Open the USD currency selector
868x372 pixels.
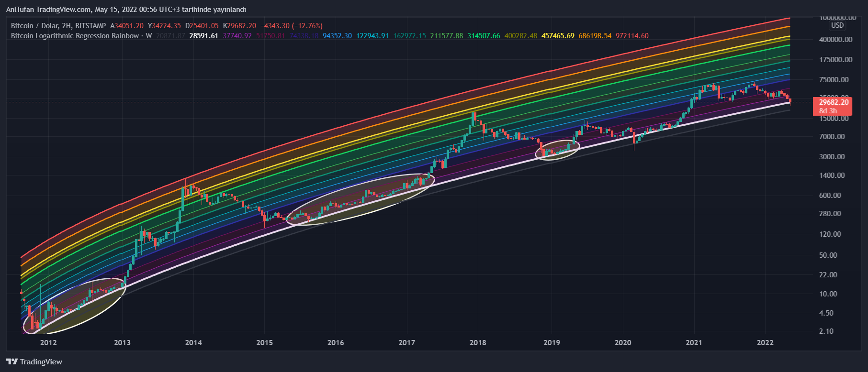[x=837, y=25]
